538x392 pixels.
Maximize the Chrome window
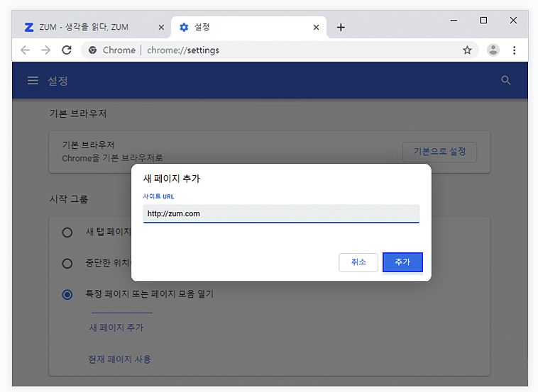tap(483, 21)
